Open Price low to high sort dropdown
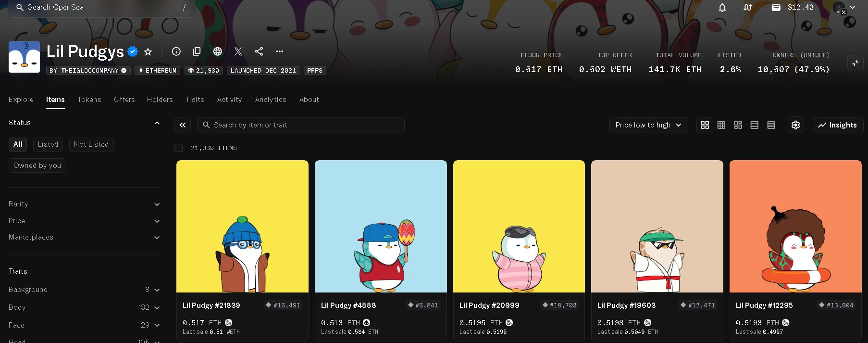 (x=648, y=125)
